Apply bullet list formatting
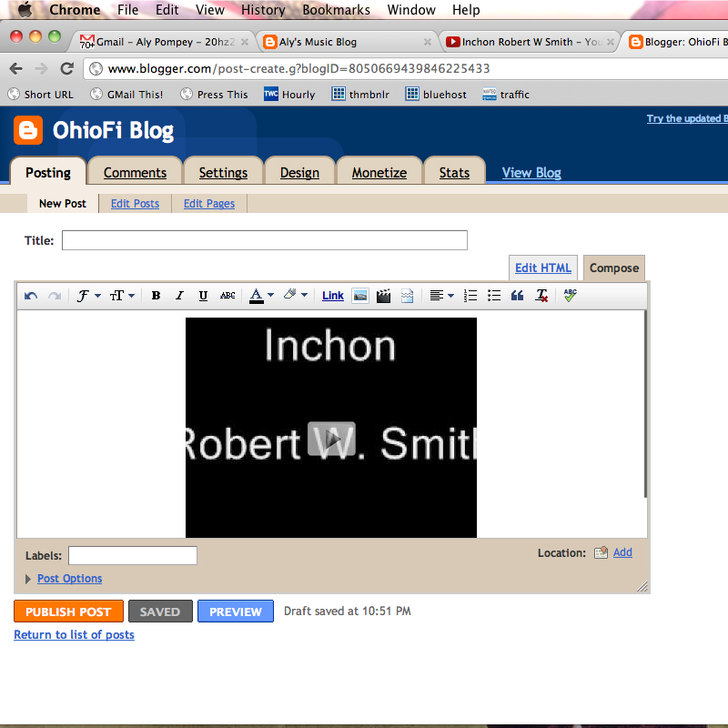 click(x=494, y=296)
